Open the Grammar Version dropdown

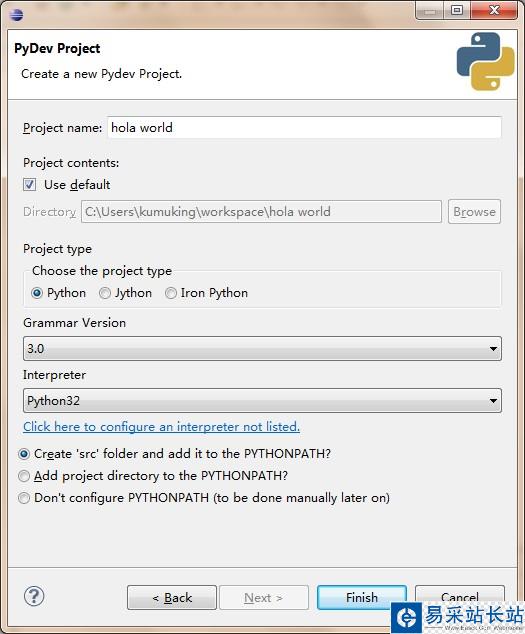[x=262, y=349]
